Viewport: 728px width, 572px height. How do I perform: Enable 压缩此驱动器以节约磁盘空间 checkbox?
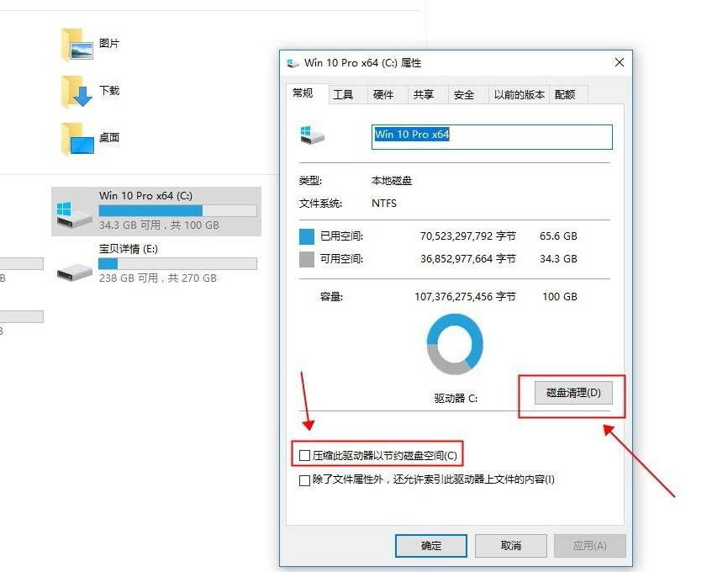coord(304,455)
